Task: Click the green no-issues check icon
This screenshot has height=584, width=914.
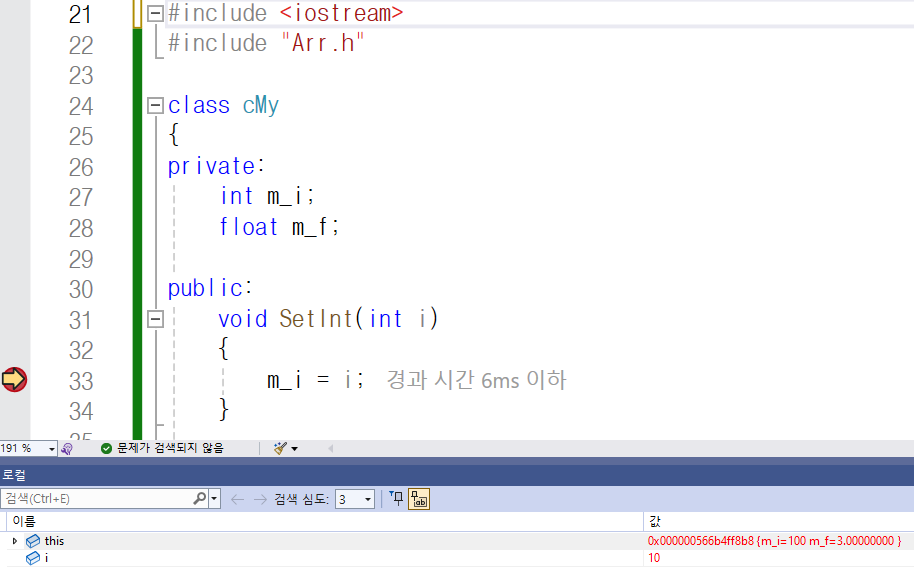Action: click(106, 448)
